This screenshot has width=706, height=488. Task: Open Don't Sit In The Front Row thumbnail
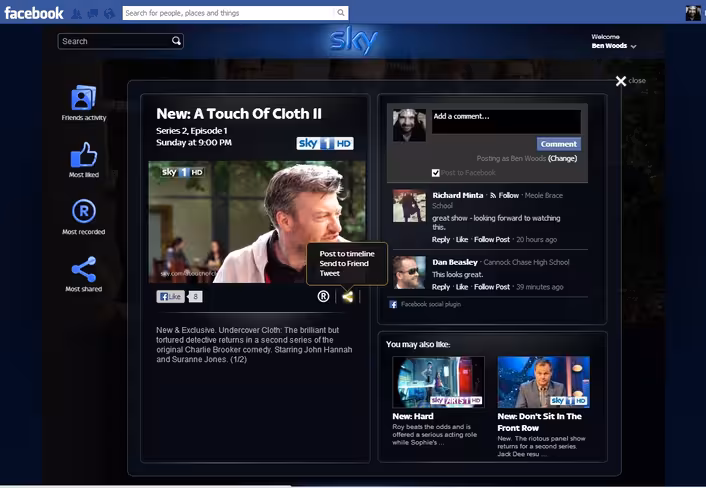point(543,382)
